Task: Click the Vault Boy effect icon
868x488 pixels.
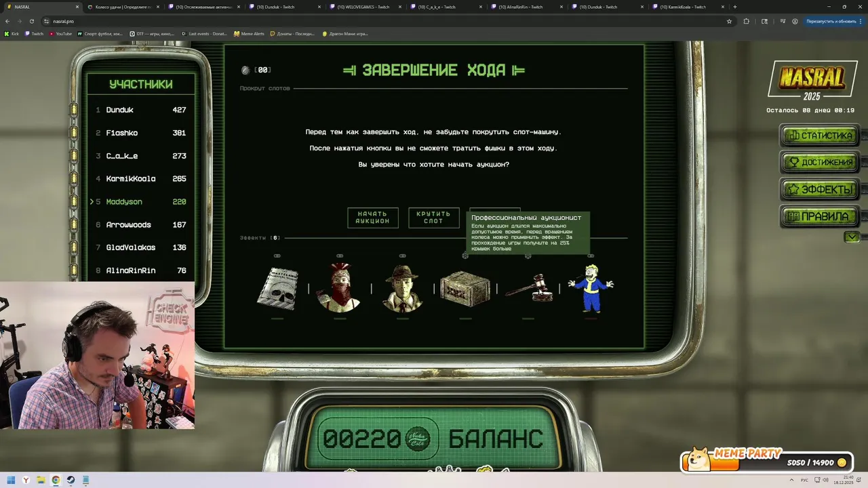Action: [591, 288]
